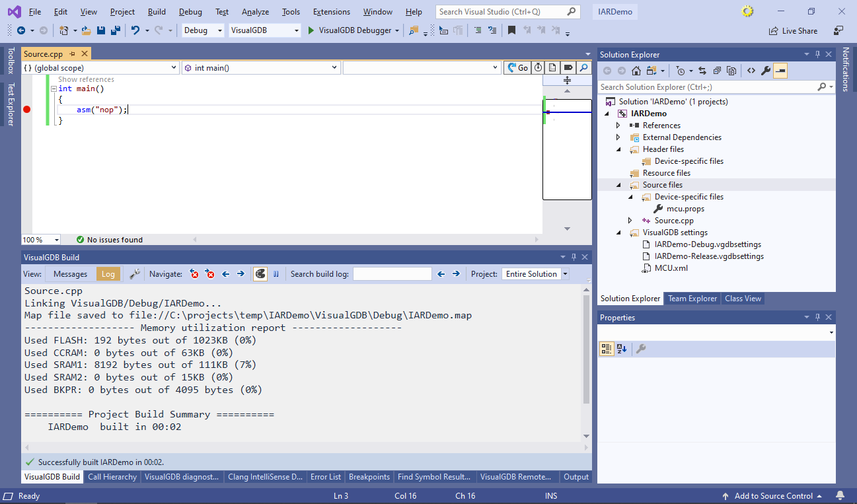Click the wrench settings icon in VisualGDB Build
Viewport: 857px width, 504px height.
pos(134,273)
